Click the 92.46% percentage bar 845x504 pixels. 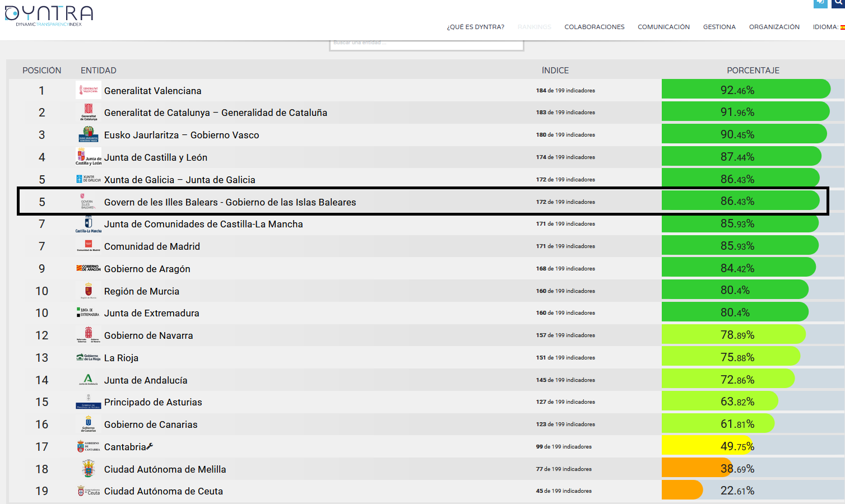tap(745, 90)
